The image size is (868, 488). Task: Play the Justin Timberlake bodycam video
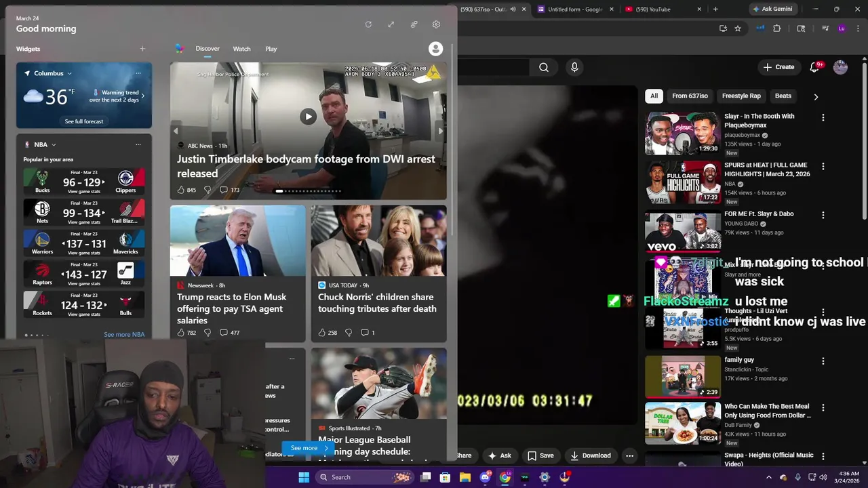coord(308,117)
